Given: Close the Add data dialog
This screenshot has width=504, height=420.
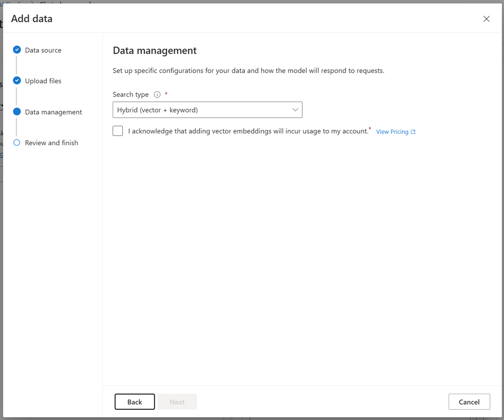Looking at the screenshot, I should pyautogui.click(x=486, y=19).
